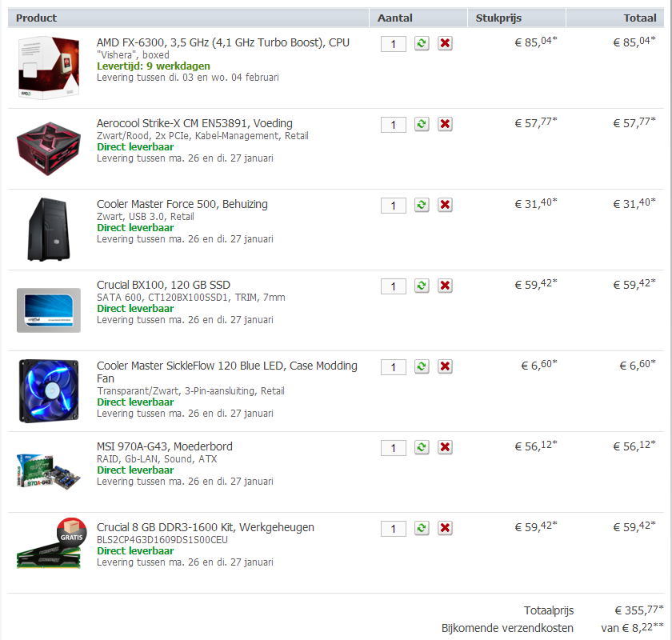
Task: Click the Cooler Master case thumbnail
Action: point(49,229)
